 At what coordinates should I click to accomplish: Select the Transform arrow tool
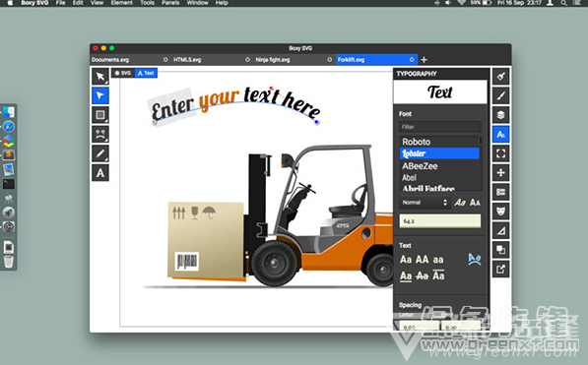100,77
